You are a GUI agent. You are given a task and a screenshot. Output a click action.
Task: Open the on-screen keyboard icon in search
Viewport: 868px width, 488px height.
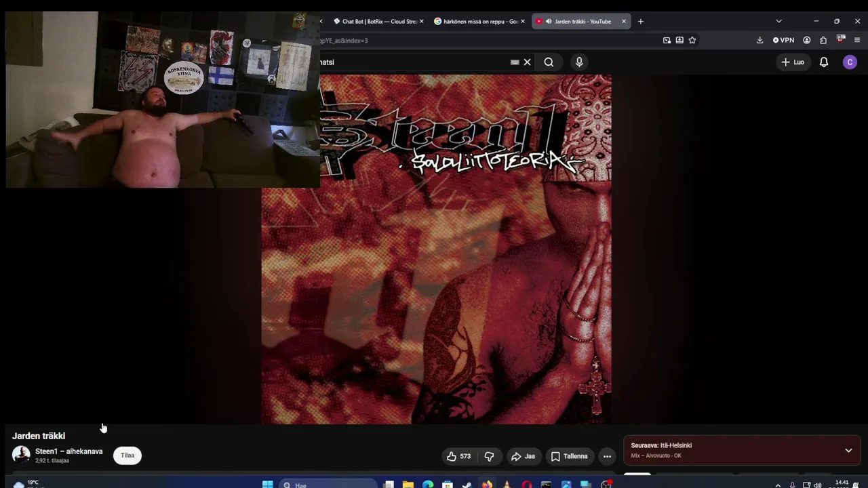click(x=515, y=62)
